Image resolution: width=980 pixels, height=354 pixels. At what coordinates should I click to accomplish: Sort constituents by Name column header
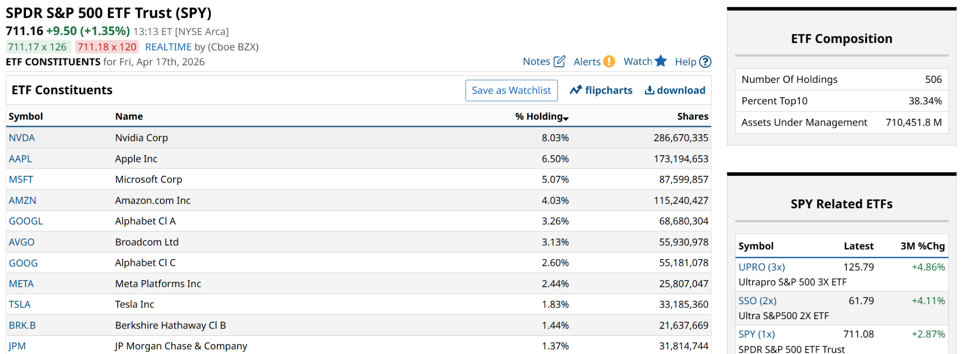[129, 116]
